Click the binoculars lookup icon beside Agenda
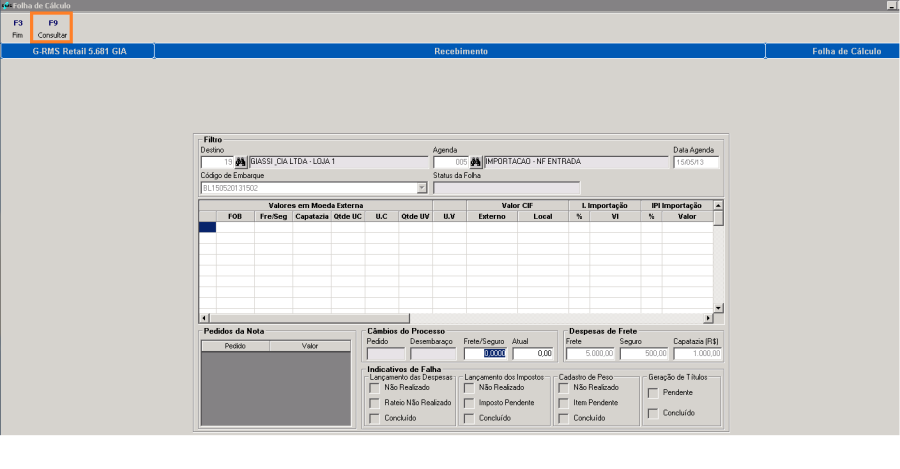Image resolution: width=900 pixels, height=469 pixels. point(476,162)
